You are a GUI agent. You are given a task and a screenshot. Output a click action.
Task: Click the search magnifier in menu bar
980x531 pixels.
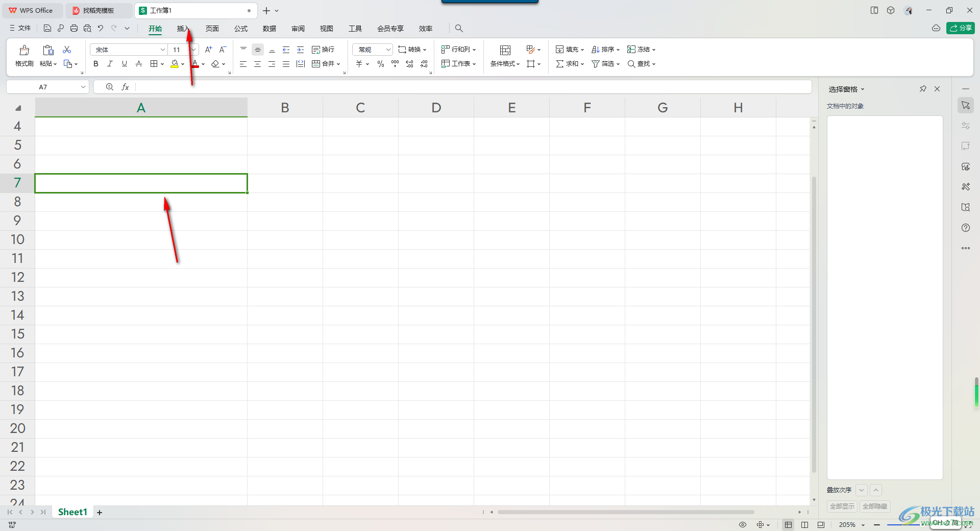pyautogui.click(x=459, y=28)
